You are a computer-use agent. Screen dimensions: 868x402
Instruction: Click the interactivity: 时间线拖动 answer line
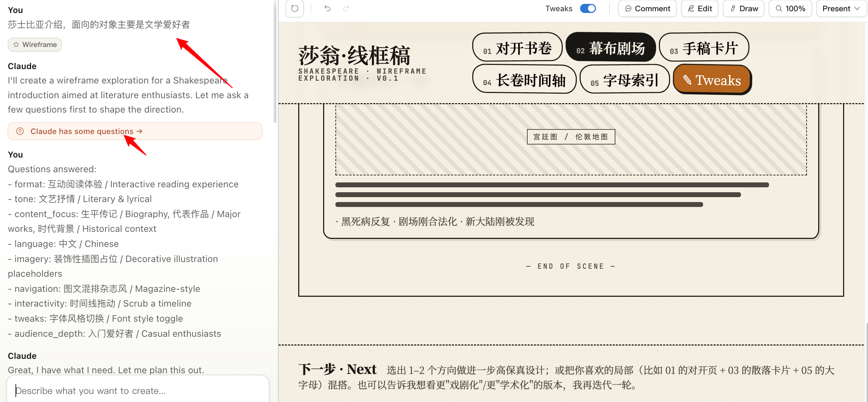tap(100, 303)
